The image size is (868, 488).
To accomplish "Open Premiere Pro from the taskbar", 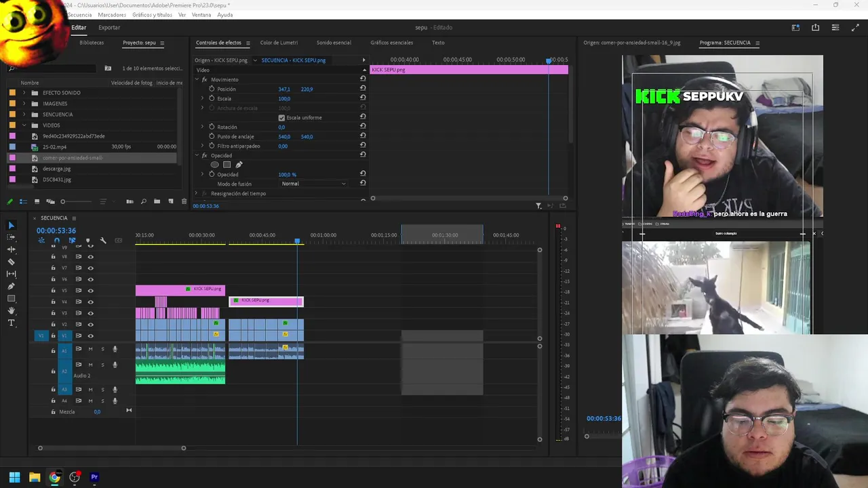I will click(94, 477).
